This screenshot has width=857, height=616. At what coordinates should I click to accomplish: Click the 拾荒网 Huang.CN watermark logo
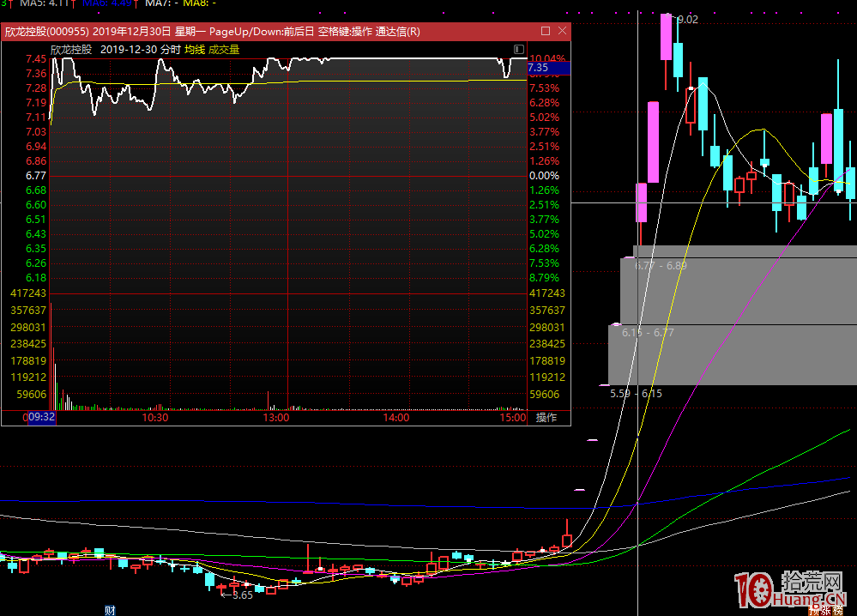(x=791, y=587)
